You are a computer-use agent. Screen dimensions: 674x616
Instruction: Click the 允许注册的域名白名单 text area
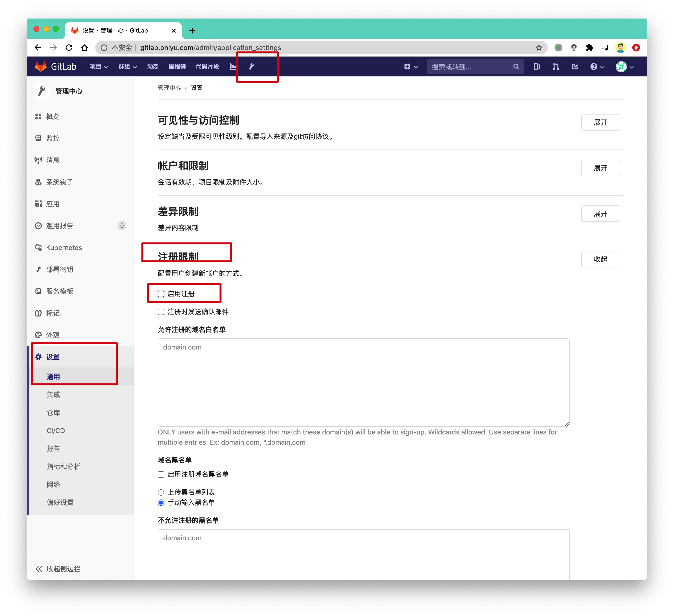(x=363, y=382)
